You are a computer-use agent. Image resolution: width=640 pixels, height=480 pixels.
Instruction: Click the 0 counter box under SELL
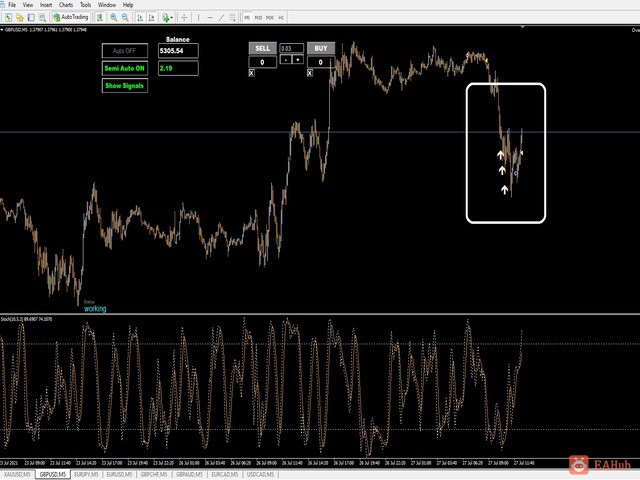pyautogui.click(x=262, y=62)
